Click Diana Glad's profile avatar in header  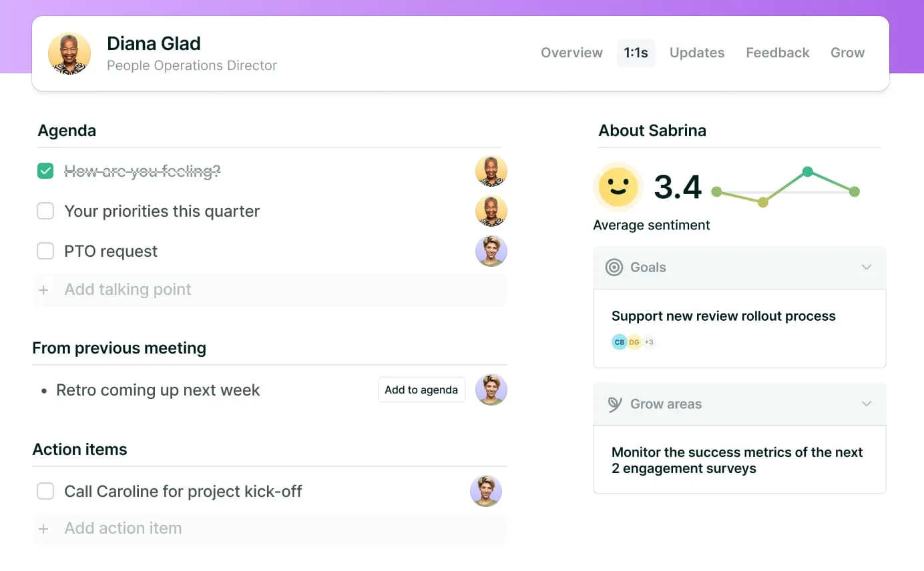coord(69,53)
